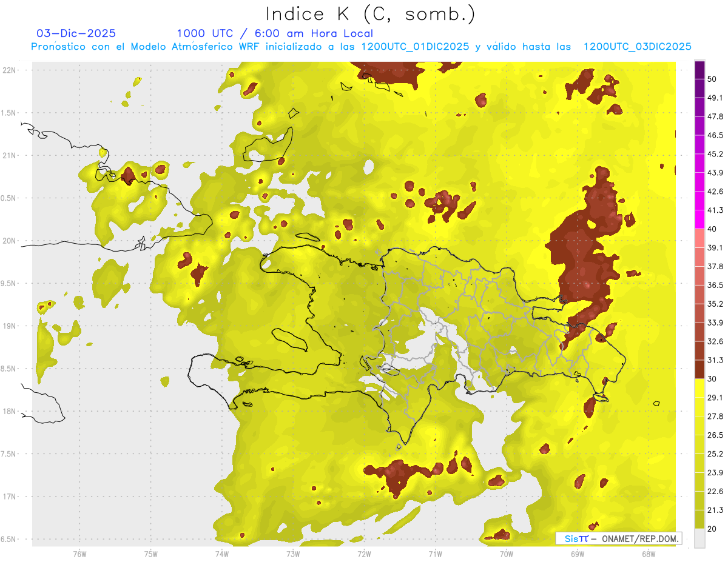The width and height of the screenshot is (728, 562).
Task: Click the color bar value "45.2"
Action: pyautogui.click(x=715, y=155)
